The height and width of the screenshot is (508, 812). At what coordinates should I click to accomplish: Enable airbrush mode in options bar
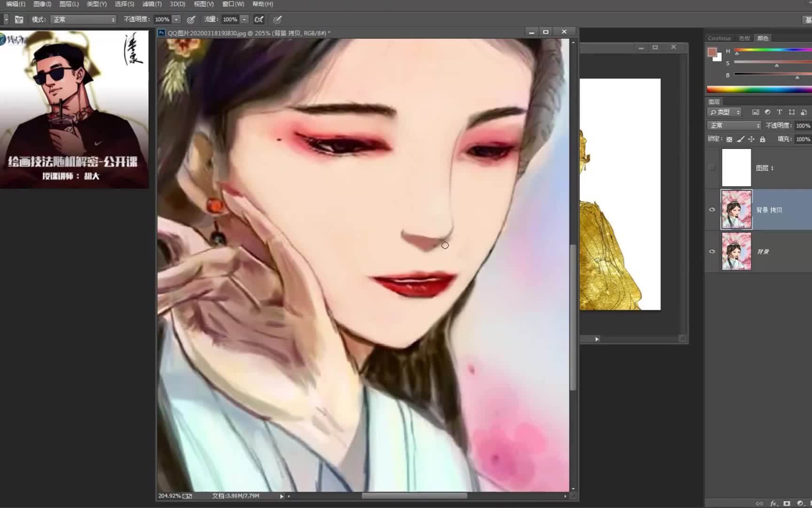click(259, 19)
